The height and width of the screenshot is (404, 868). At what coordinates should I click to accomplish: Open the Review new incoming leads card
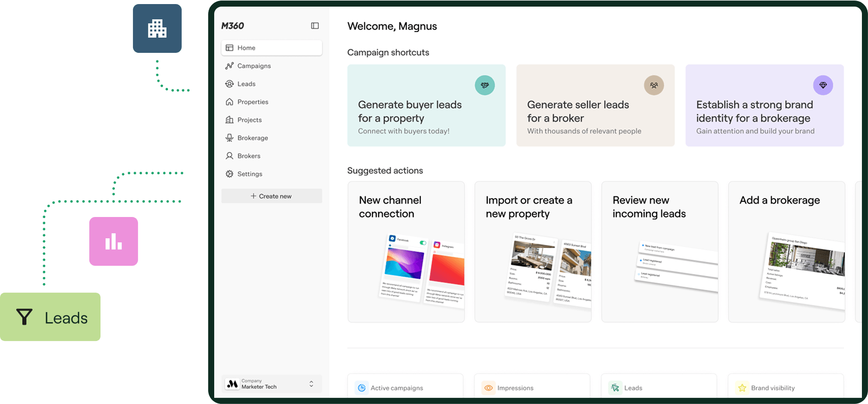click(659, 252)
